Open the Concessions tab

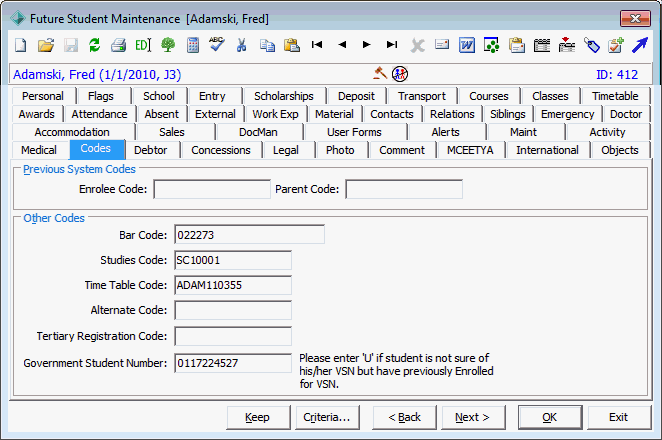click(x=220, y=150)
